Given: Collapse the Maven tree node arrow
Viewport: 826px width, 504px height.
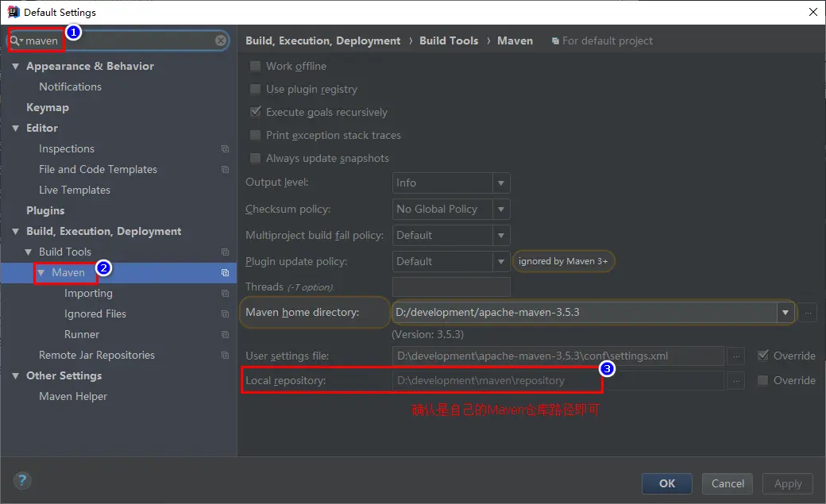Looking at the screenshot, I should [x=41, y=273].
